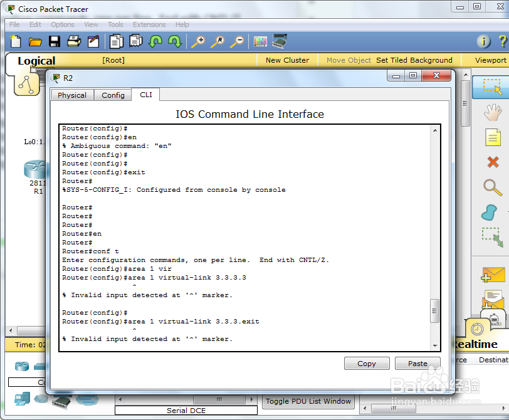Choose Routers device category icon

coord(22,366)
